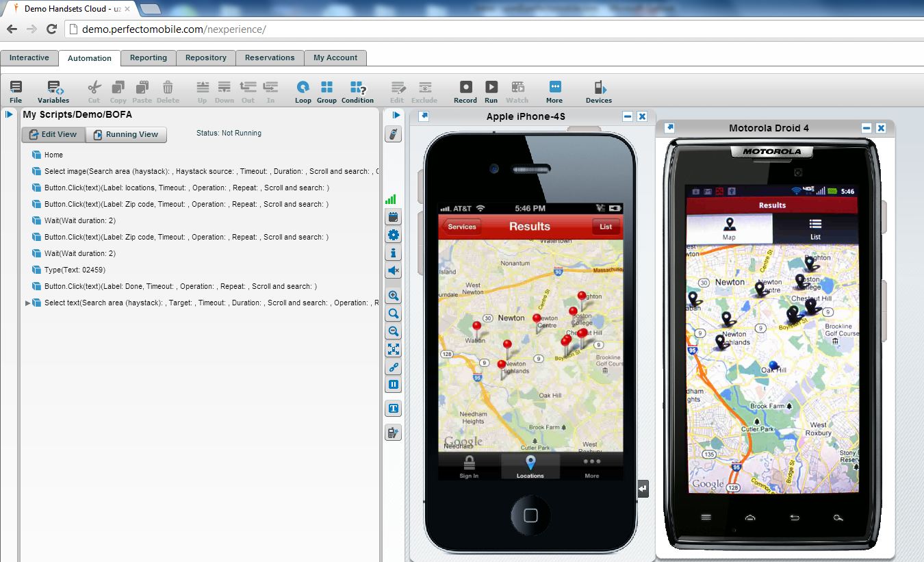Click the browser address bar
Viewport: 924px width, 562px height.
(493, 29)
